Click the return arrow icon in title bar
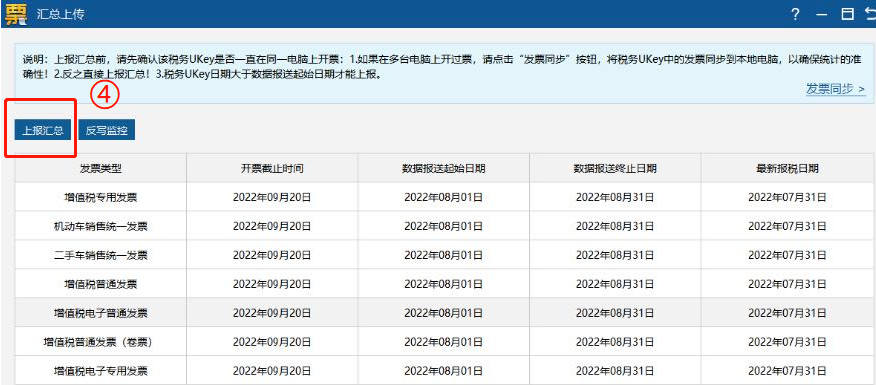Viewport: 876px width, 385px height. tap(870, 15)
